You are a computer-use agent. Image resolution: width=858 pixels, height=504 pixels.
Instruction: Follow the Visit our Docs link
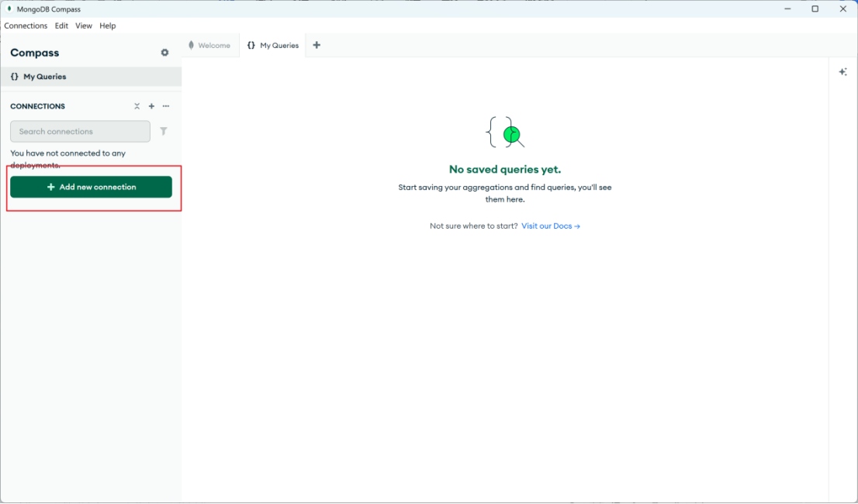click(x=551, y=226)
